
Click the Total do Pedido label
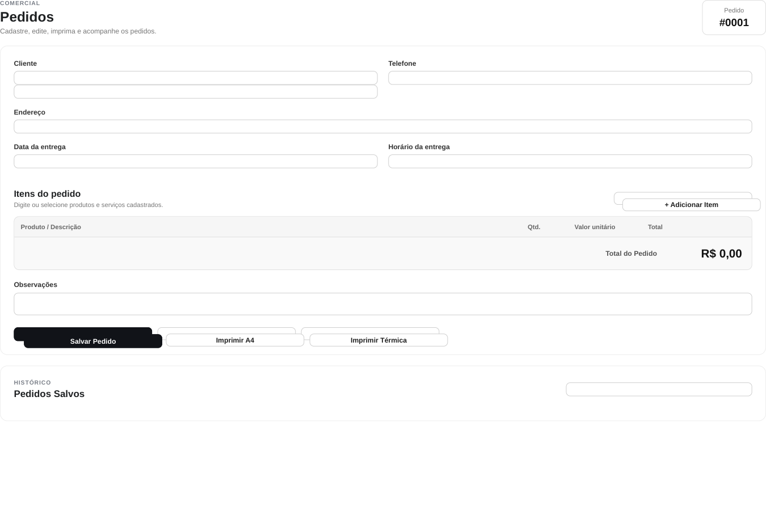(631, 254)
